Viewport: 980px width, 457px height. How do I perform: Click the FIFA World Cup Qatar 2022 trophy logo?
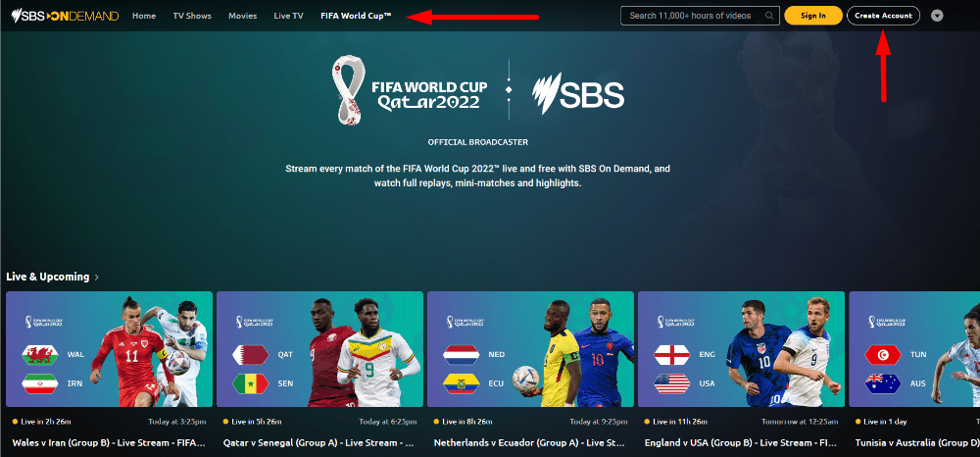pos(348,90)
